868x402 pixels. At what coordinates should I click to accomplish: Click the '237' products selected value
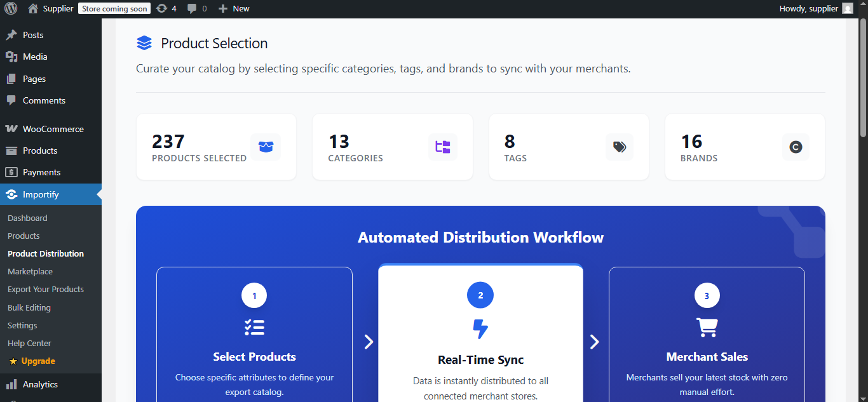pyautogui.click(x=168, y=141)
